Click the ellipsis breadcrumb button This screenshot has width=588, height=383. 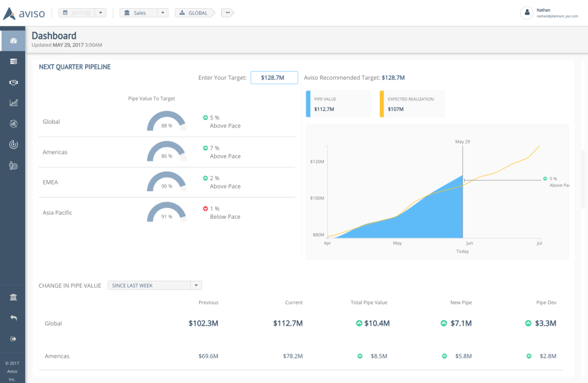click(x=227, y=13)
